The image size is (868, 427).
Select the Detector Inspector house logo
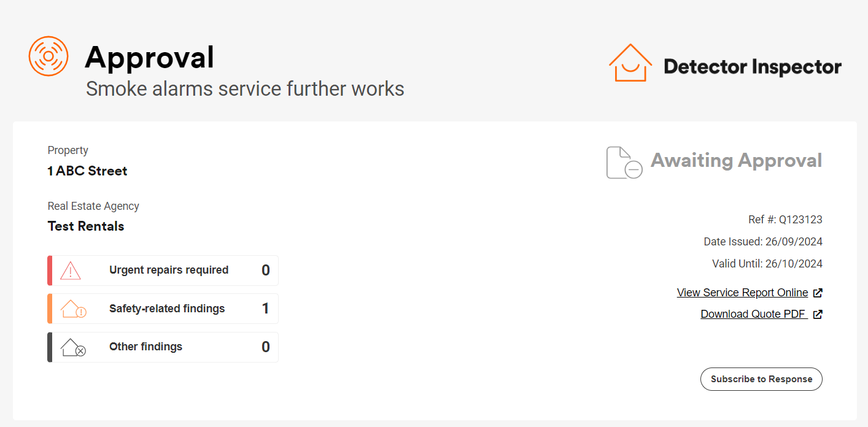(630, 63)
